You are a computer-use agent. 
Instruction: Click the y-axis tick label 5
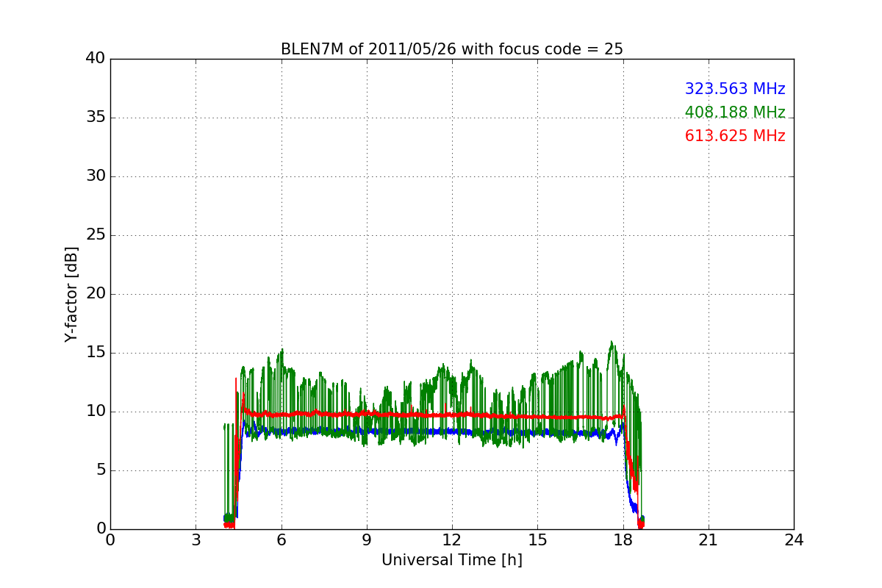(100, 470)
